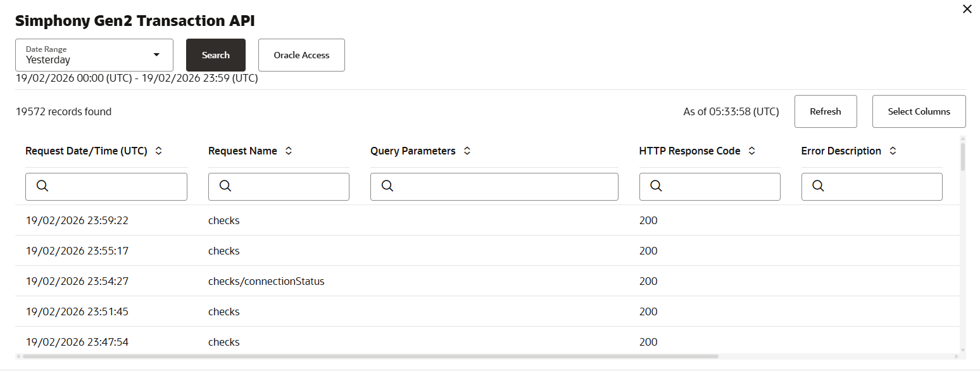Refresh the records list
The image size is (980, 371).
point(826,111)
